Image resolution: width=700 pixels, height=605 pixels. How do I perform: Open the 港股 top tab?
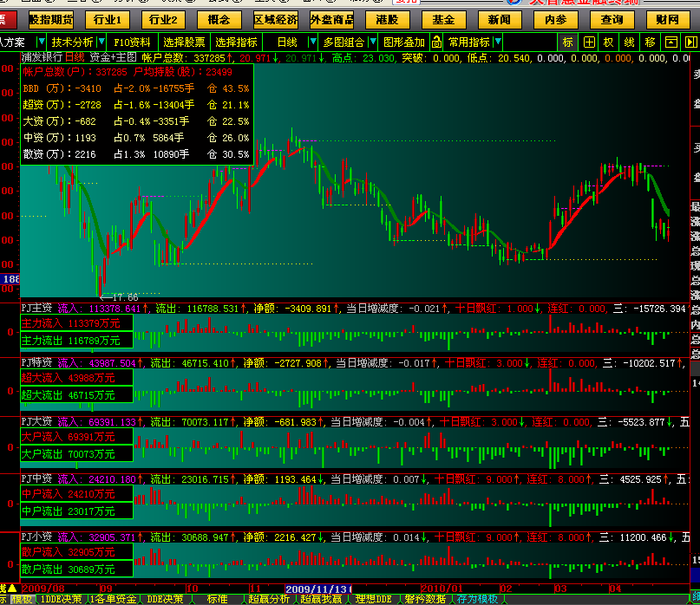click(x=388, y=20)
